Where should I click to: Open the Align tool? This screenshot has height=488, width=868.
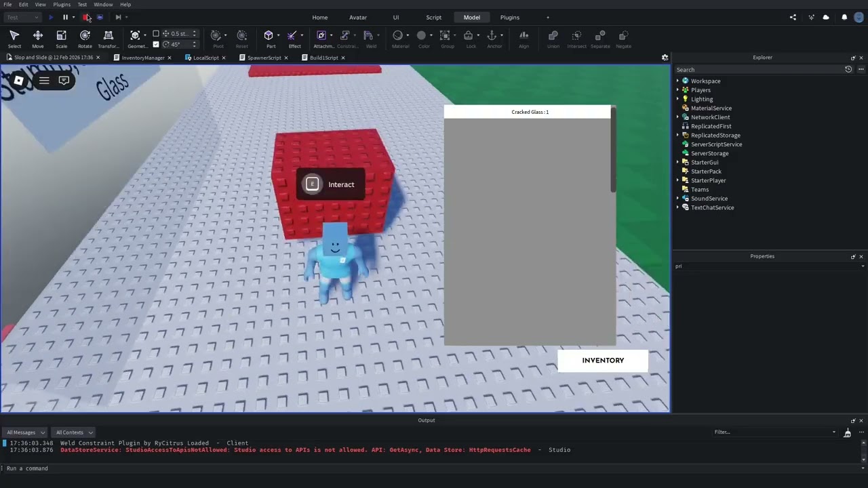(x=524, y=39)
